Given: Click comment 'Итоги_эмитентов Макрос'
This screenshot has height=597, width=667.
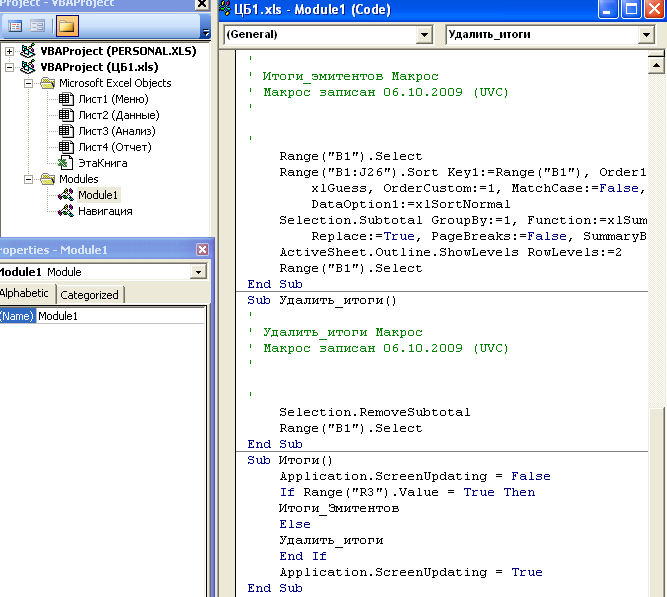Looking at the screenshot, I should (x=350, y=76).
